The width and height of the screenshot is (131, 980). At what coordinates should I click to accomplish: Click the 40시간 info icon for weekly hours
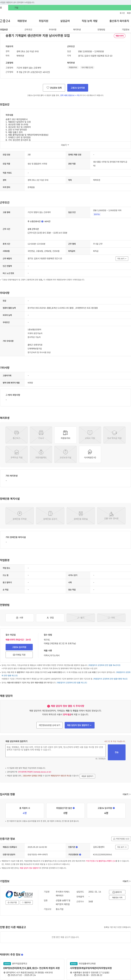(42, 221)
